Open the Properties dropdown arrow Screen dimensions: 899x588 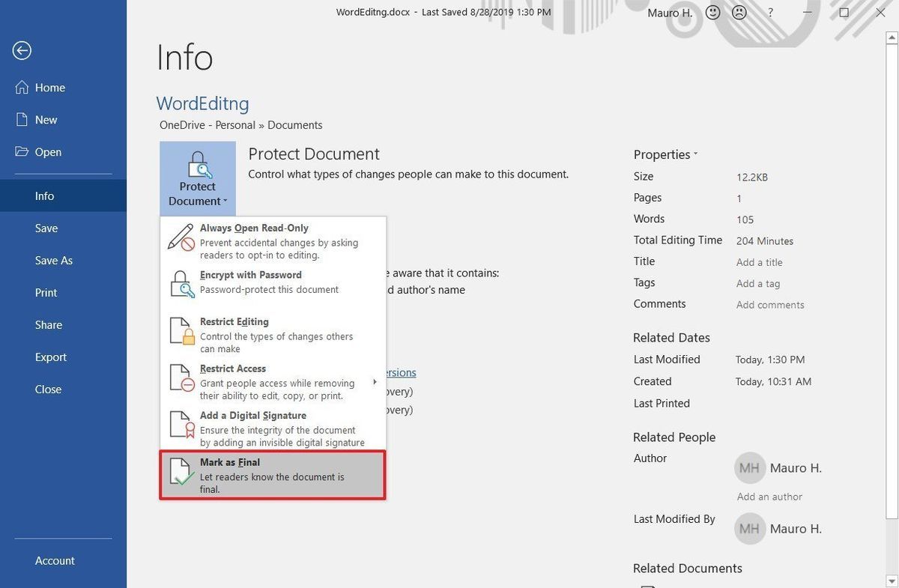click(x=695, y=154)
